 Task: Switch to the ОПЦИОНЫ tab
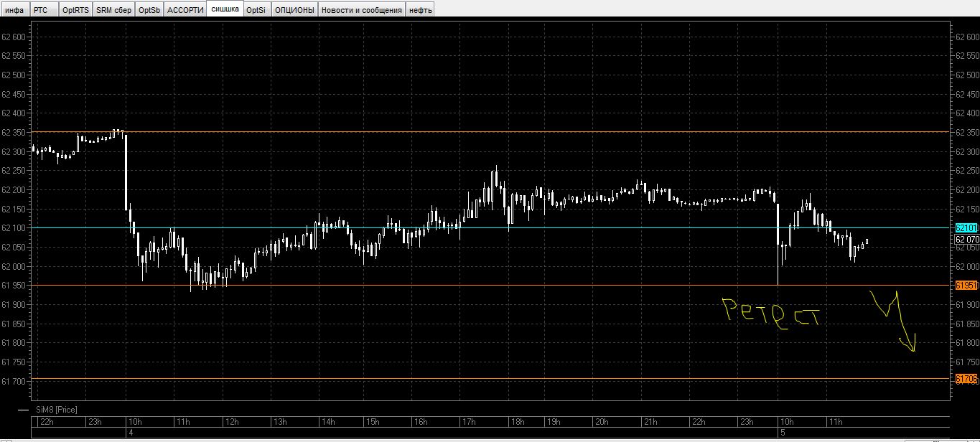[x=294, y=10]
